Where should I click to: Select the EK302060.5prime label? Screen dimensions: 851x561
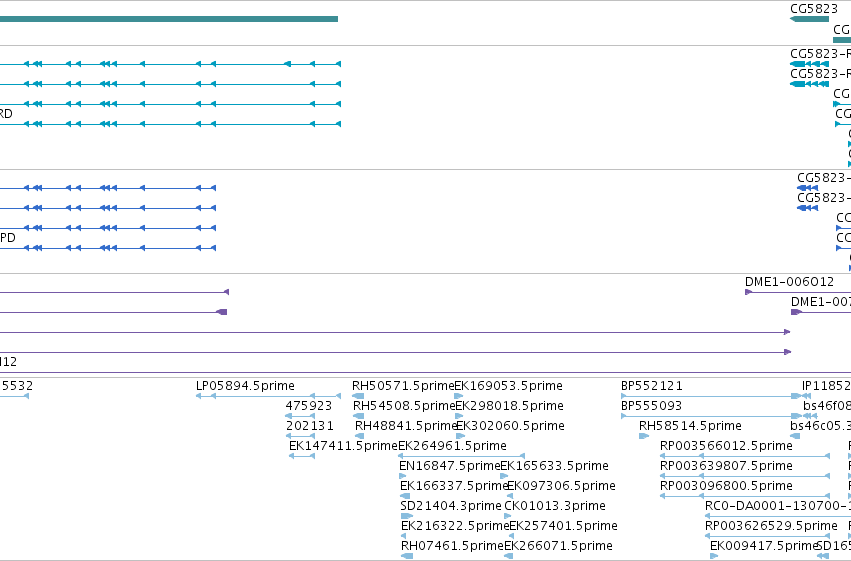[x=510, y=426]
